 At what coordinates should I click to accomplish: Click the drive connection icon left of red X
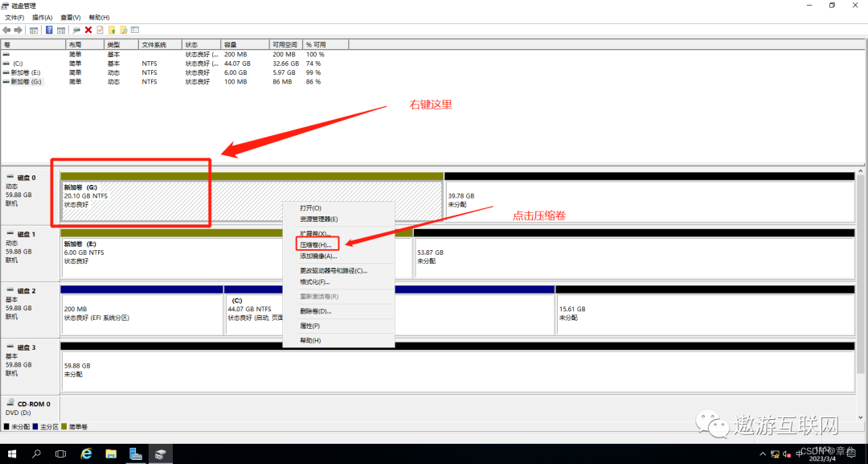tap(76, 30)
